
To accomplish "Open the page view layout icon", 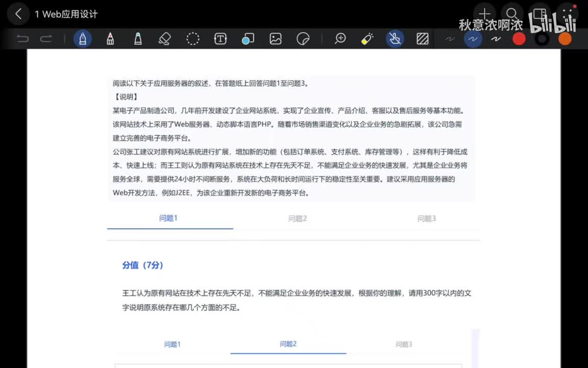I will (540, 14).
